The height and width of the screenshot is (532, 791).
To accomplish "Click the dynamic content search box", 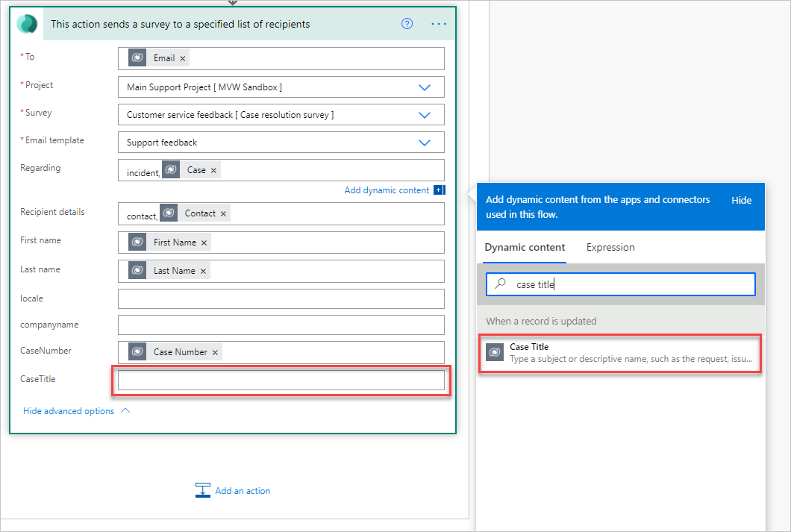I will 621,284.
